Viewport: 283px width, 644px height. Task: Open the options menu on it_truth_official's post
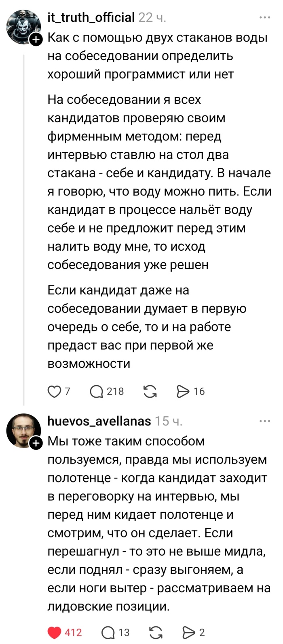pyautogui.click(x=265, y=16)
